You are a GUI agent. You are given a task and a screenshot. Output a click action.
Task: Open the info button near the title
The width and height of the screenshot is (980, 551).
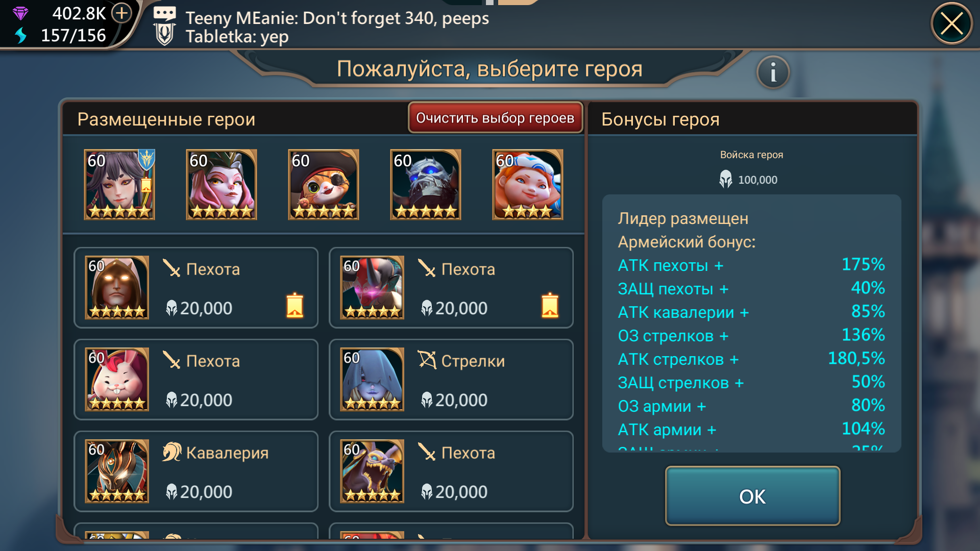[x=773, y=72]
